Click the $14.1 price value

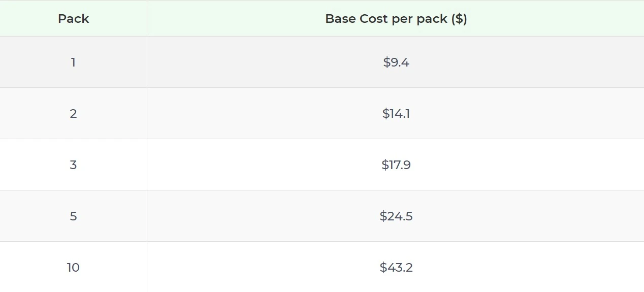coord(396,114)
